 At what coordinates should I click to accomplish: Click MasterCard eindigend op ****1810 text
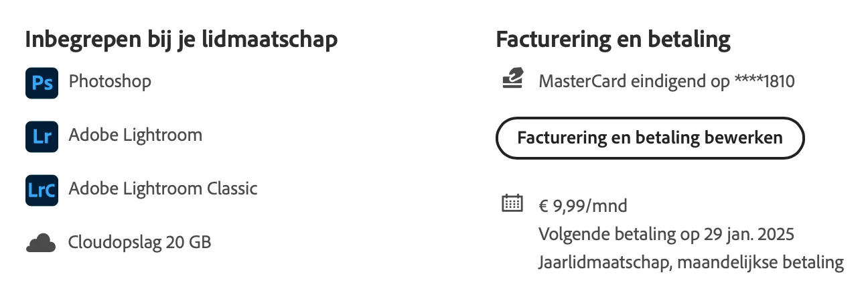(666, 82)
